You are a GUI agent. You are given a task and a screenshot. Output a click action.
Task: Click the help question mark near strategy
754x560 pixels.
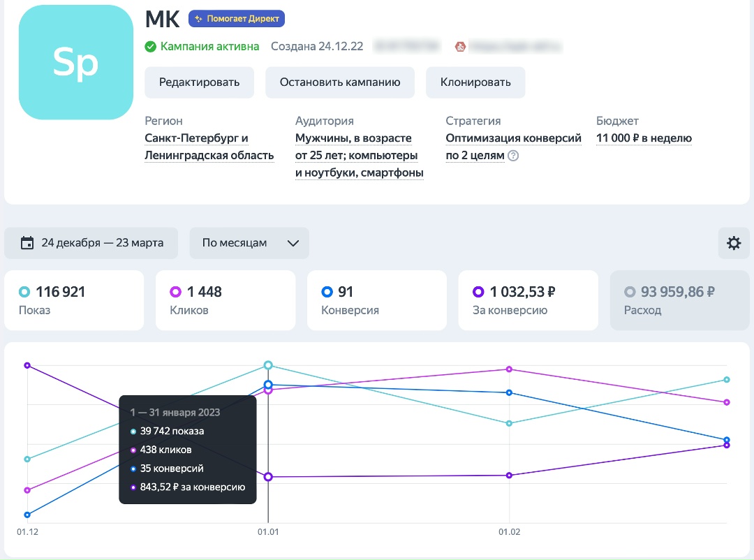tap(513, 156)
